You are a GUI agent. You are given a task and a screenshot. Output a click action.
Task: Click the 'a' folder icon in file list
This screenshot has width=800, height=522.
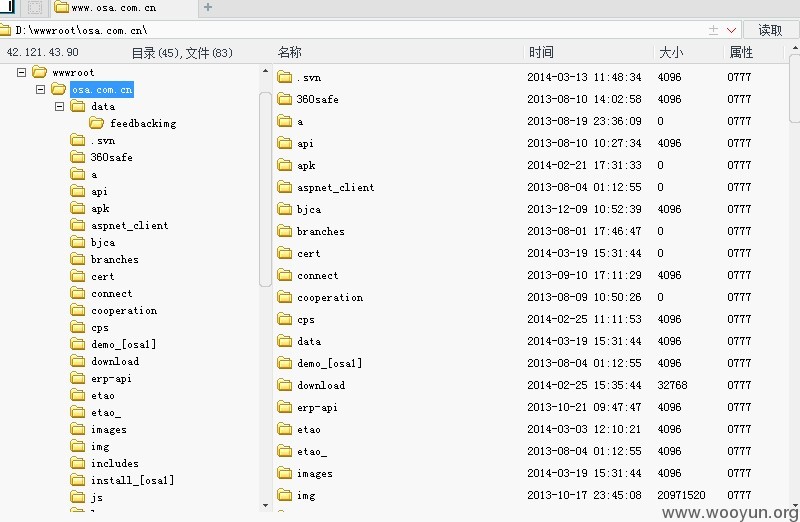[284, 121]
